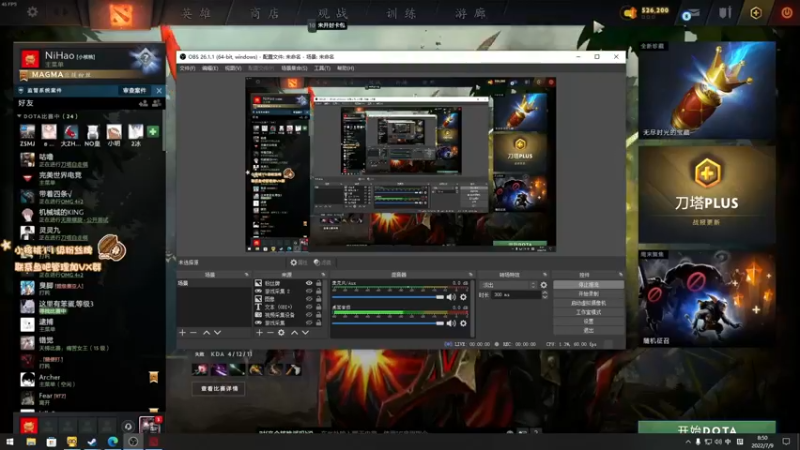Open Steam from the taskbar

pyautogui.click(x=92, y=442)
